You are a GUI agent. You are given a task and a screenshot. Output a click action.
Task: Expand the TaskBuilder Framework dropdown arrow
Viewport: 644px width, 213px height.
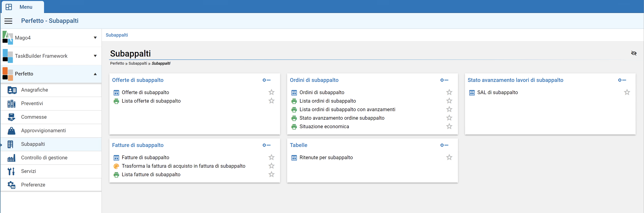point(95,56)
